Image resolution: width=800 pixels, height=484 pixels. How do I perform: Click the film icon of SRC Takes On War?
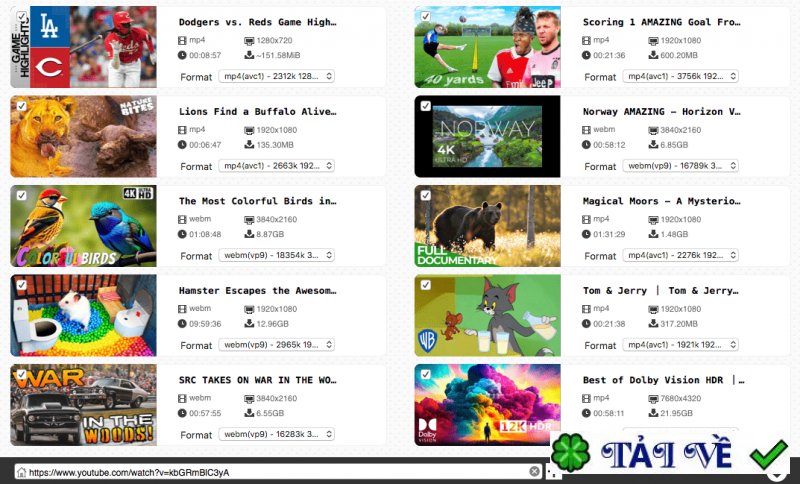coord(182,398)
